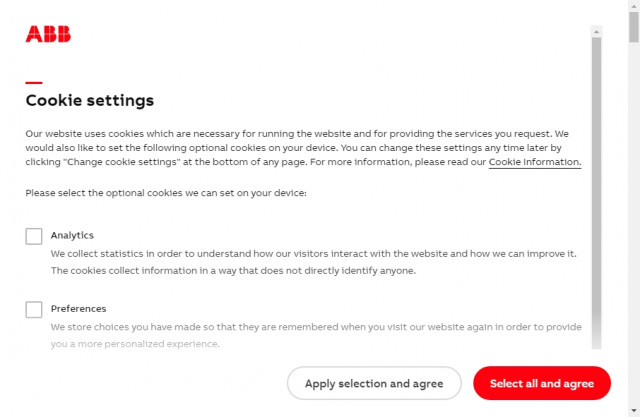This screenshot has width=640, height=417.
Task: Click the Analytics label text
Action: click(72, 235)
